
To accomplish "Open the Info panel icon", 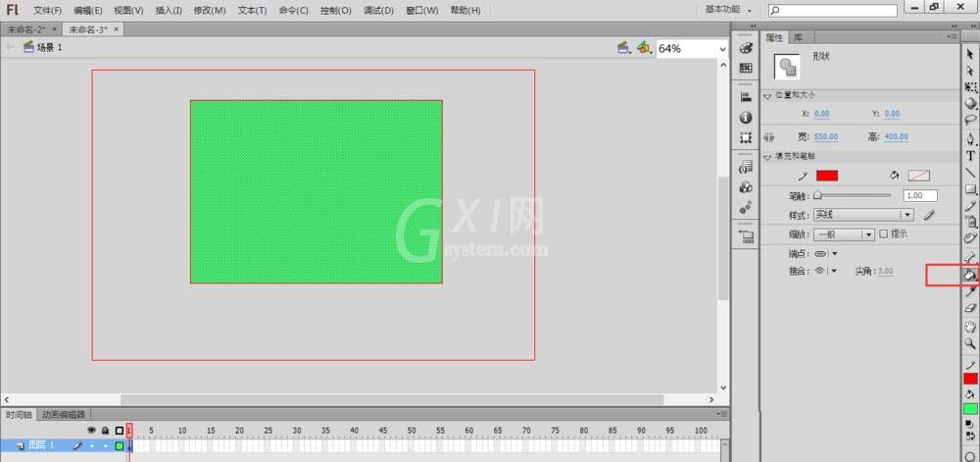I will pos(745,117).
